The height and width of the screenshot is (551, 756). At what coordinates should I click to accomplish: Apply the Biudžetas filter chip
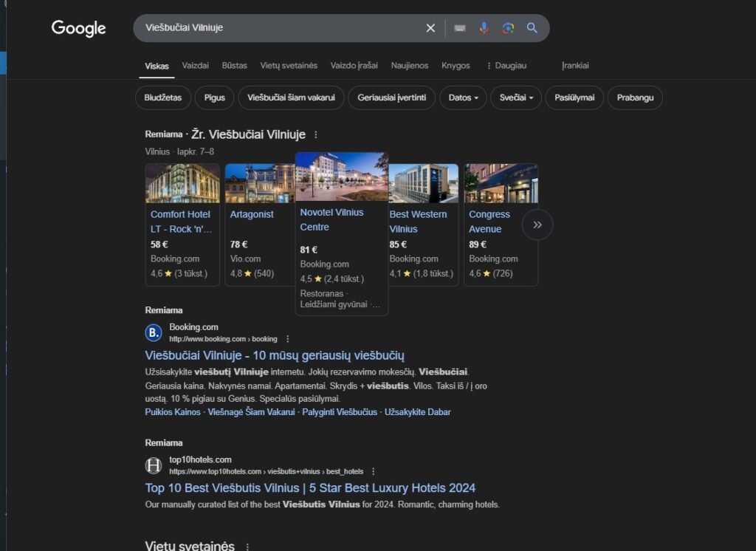pyautogui.click(x=163, y=98)
